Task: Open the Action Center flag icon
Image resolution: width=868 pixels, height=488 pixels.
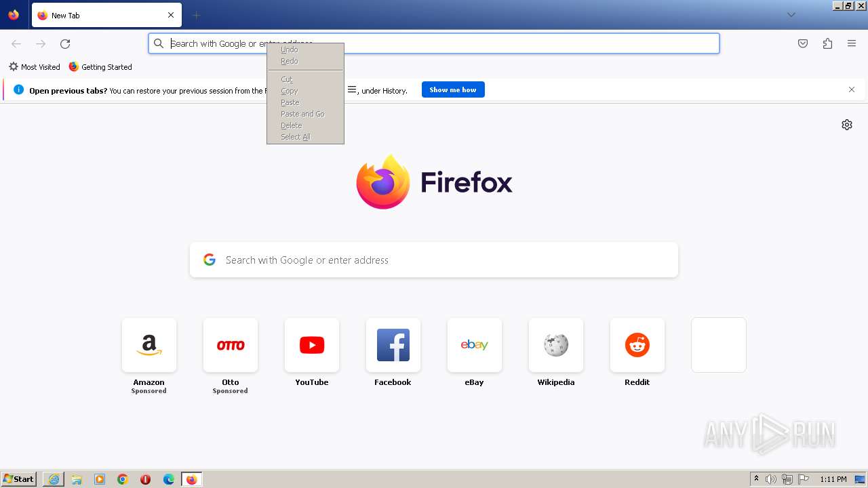Action: pyautogui.click(x=804, y=479)
